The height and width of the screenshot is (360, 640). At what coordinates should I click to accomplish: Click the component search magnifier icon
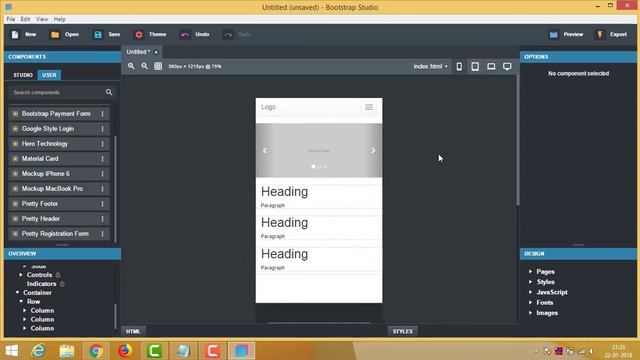[x=109, y=92]
